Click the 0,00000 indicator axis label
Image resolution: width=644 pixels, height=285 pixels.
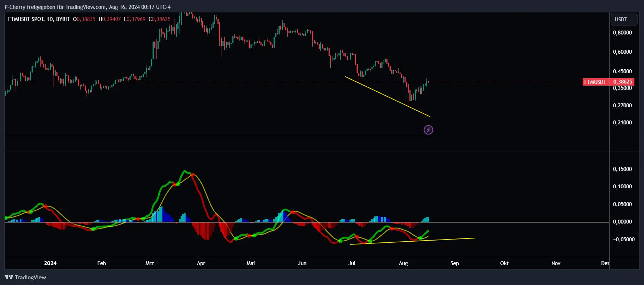[622, 221]
